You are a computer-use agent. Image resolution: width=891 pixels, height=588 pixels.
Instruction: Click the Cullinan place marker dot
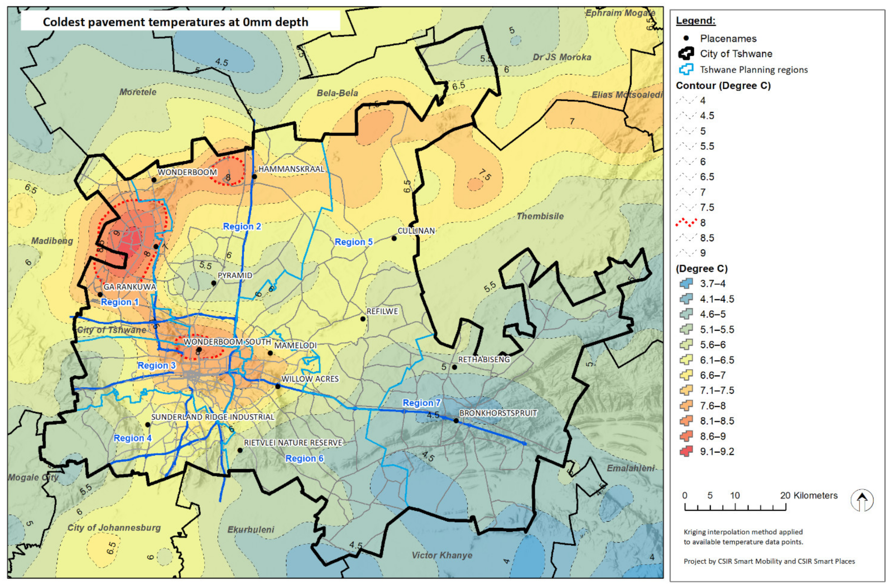tap(394, 239)
